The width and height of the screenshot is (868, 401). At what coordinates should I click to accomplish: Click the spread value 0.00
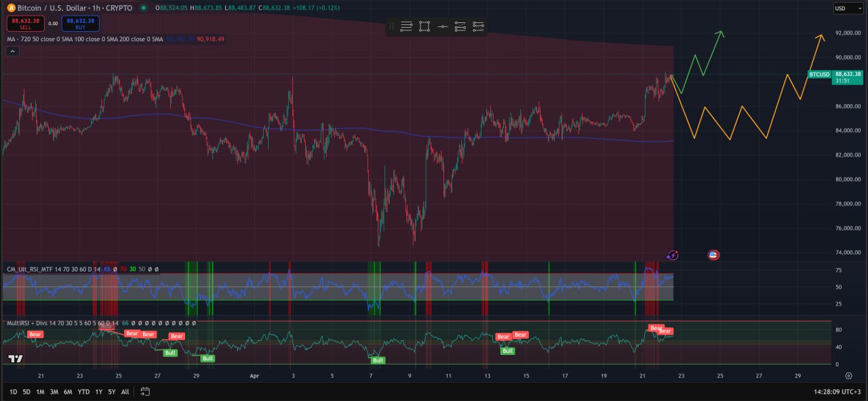[53, 24]
